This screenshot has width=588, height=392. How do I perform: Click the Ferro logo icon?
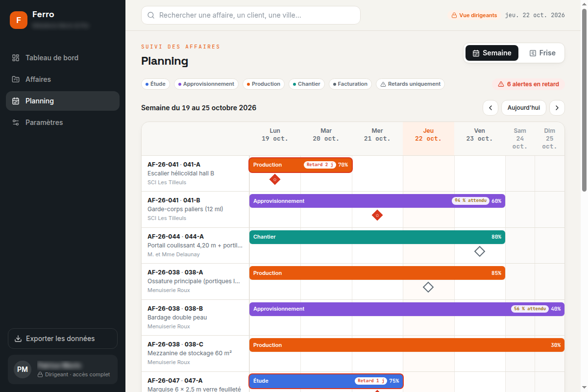(19, 20)
